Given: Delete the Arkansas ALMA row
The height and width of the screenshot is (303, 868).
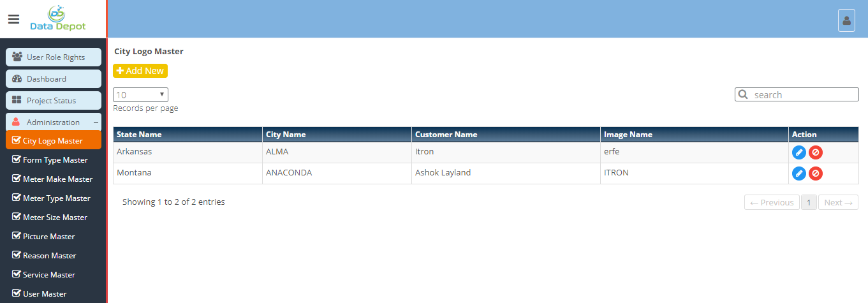Looking at the screenshot, I should (x=816, y=152).
